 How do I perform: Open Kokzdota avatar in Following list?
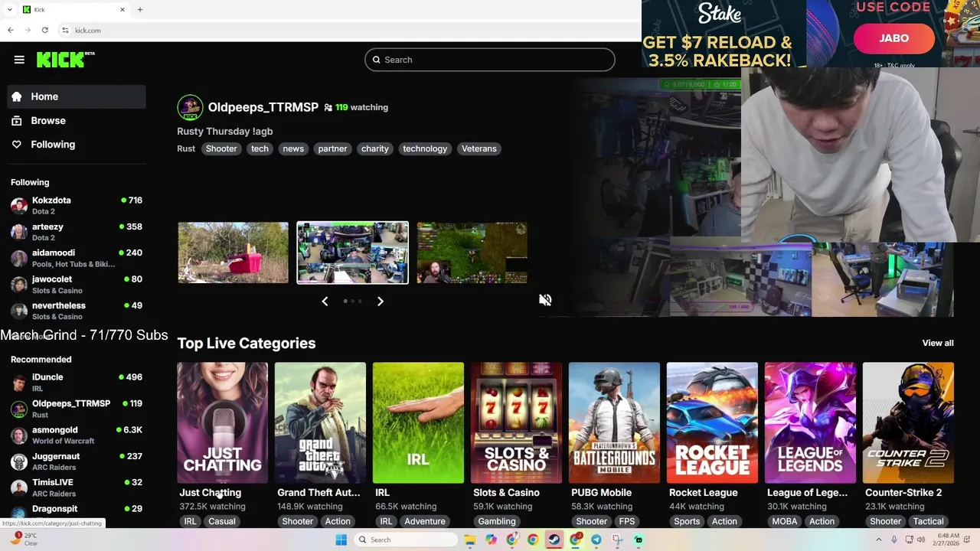pyautogui.click(x=19, y=206)
